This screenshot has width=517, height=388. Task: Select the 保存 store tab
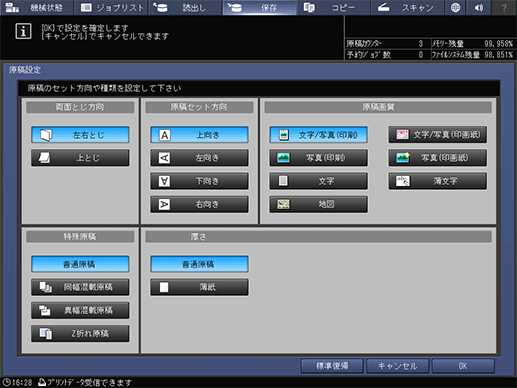click(260, 7)
